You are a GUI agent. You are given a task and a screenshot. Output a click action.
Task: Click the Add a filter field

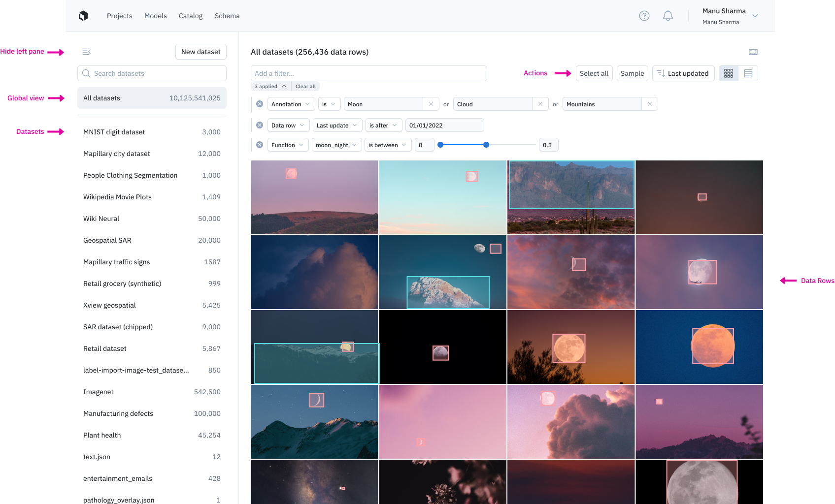tap(369, 73)
